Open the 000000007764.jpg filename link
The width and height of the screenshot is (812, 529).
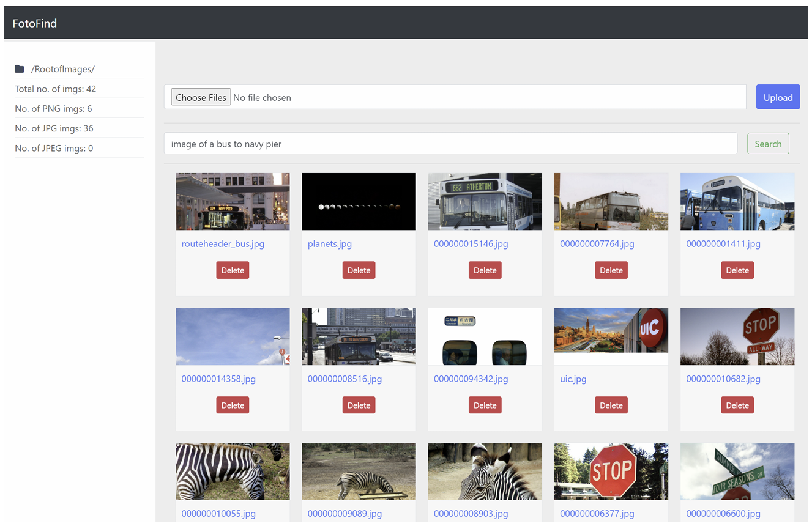click(x=597, y=243)
